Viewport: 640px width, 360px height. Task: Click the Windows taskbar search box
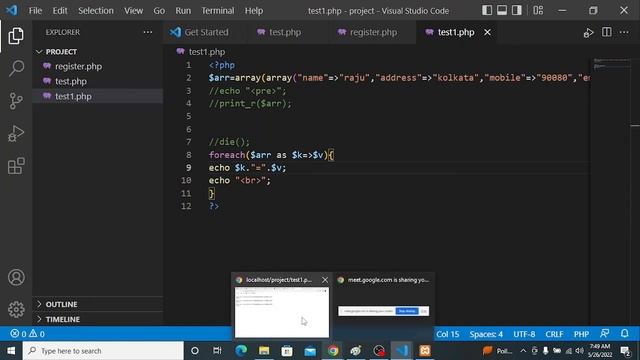pyautogui.click(x=103, y=351)
